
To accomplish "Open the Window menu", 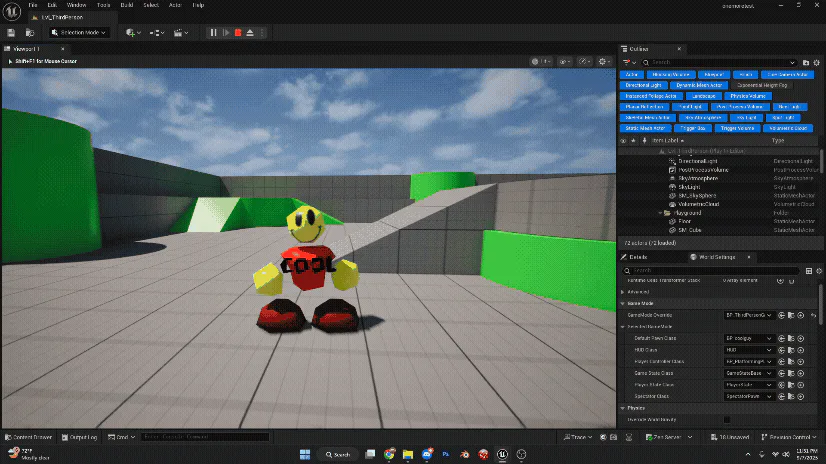I will point(76,5).
